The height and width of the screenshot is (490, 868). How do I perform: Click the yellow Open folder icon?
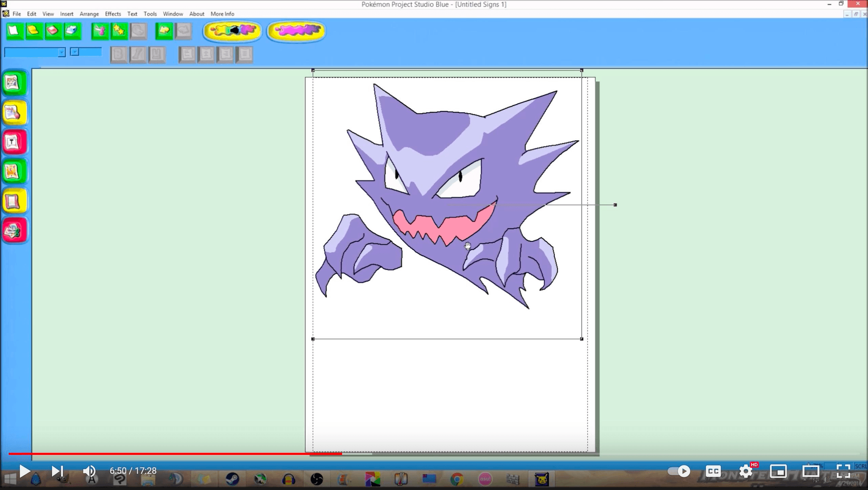tap(33, 31)
